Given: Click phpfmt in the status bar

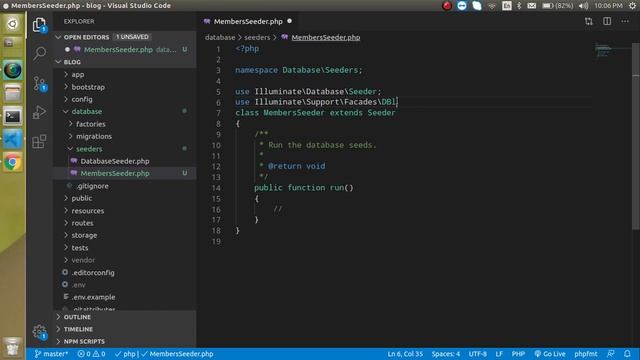Looking at the screenshot, I should pyautogui.click(x=586, y=354).
